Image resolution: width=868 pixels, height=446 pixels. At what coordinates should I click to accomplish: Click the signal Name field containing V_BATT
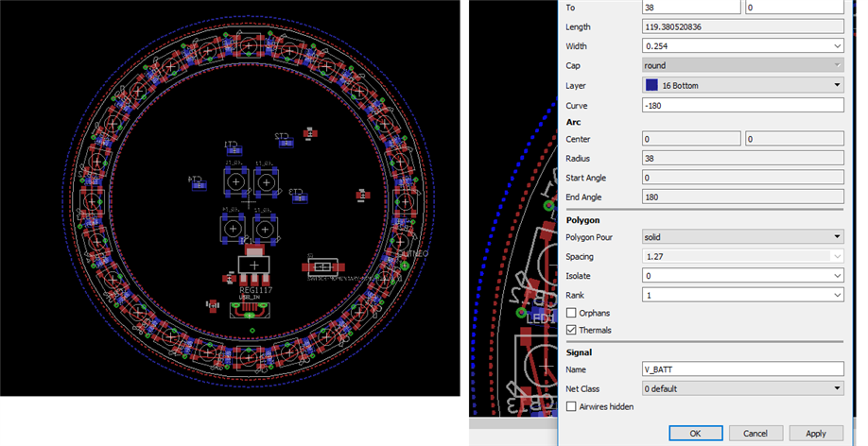click(x=741, y=369)
